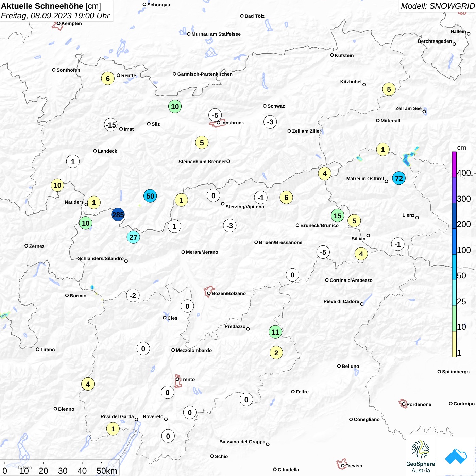Click the Treviso city label

click(x=354, y=466)
